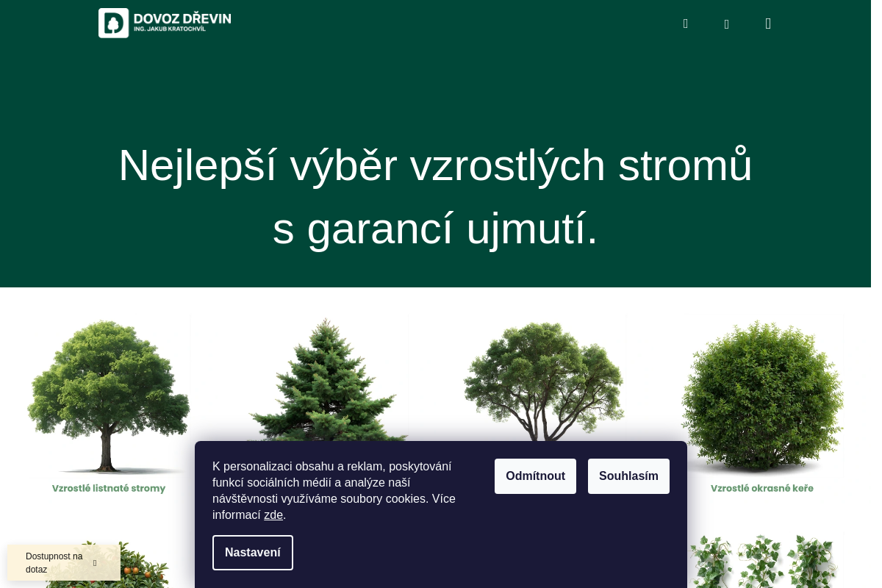Screen dimensions: 882x588
Task: Open the Vzrostlé listnaté stromy category label
Action: point(109,488)
